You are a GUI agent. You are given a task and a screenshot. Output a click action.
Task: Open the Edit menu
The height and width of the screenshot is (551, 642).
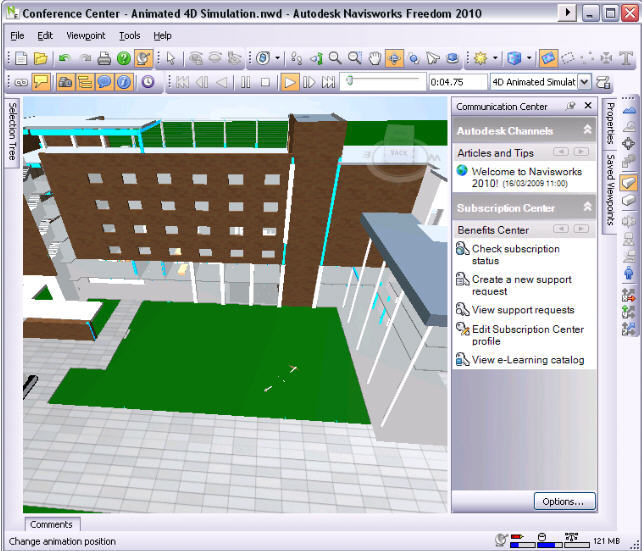point(45,36)
